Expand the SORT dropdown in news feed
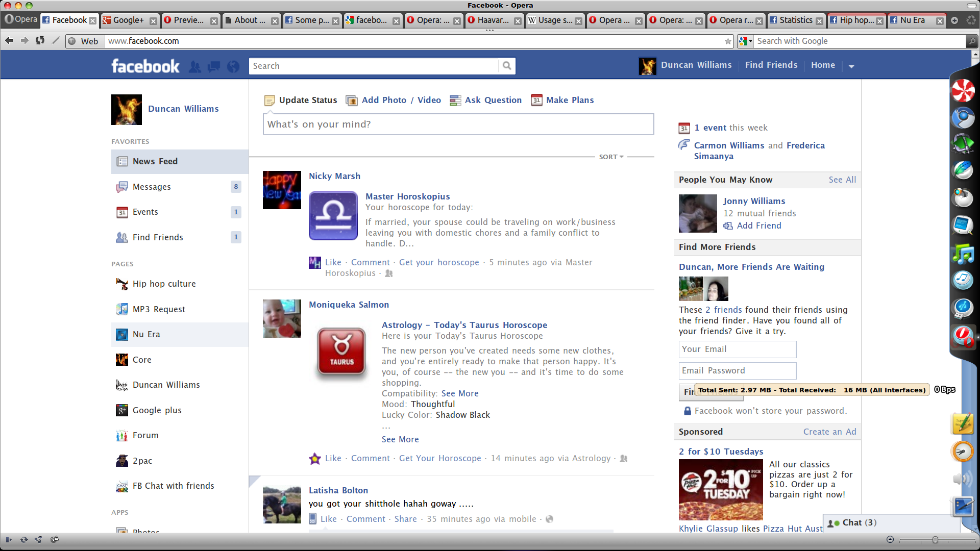This screenshot has height=551, width=980. [x=611, y=157]
